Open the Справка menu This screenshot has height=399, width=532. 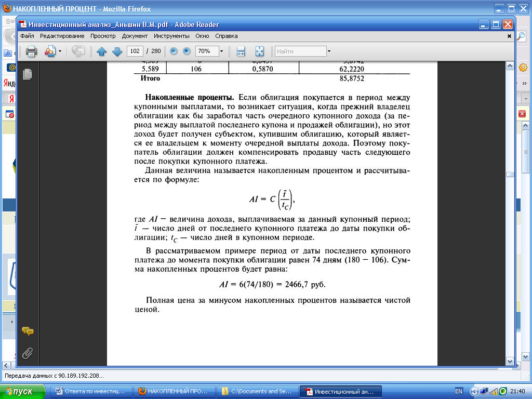[227, 36]
